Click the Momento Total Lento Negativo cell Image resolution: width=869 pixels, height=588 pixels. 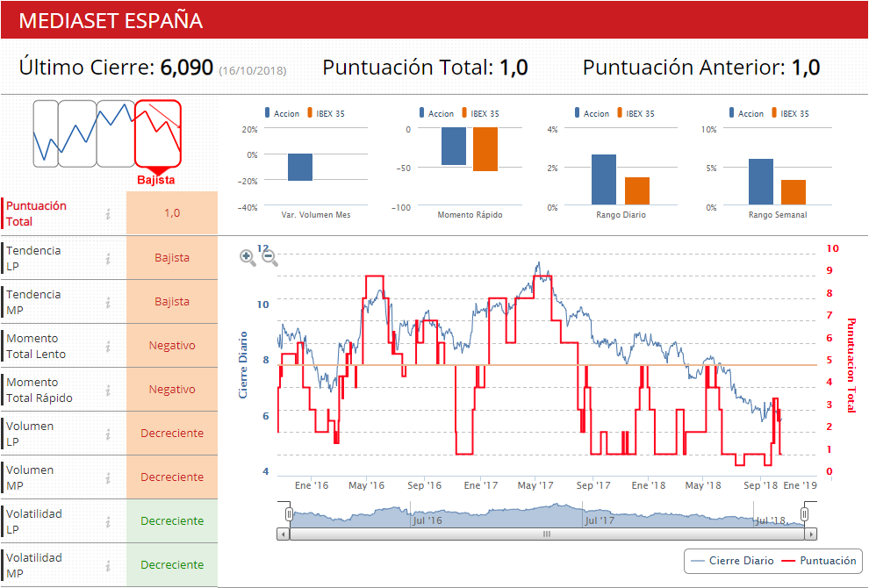coord(172,345)
